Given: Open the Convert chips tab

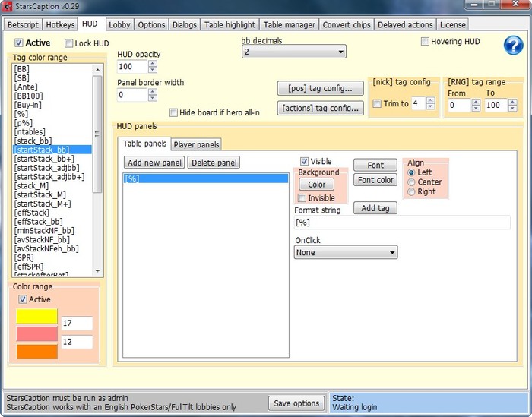Looking at the screenshot, I should click(x=347, y=25).
